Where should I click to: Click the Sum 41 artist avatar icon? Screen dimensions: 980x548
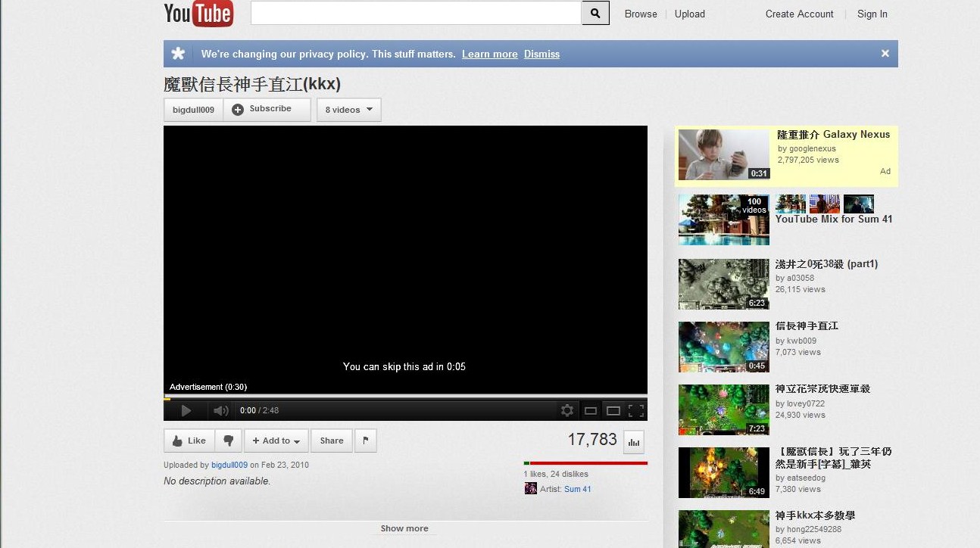pos(531,489)
